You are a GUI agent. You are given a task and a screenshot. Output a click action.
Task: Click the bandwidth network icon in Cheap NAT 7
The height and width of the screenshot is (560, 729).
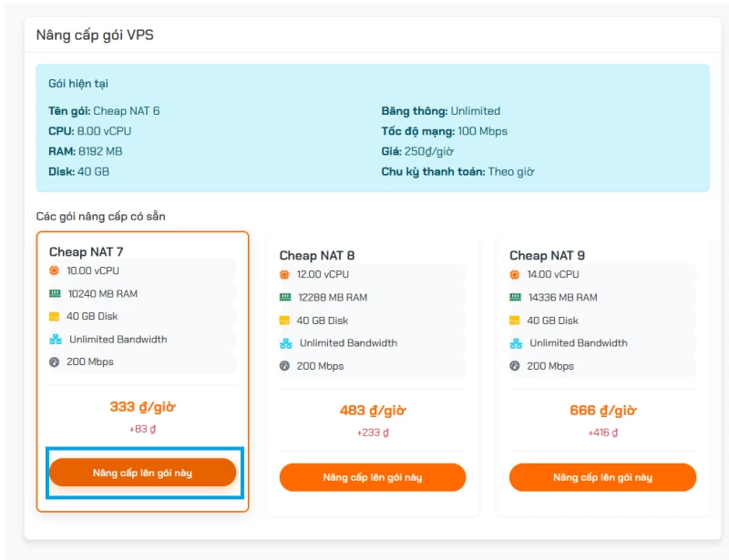56,340
